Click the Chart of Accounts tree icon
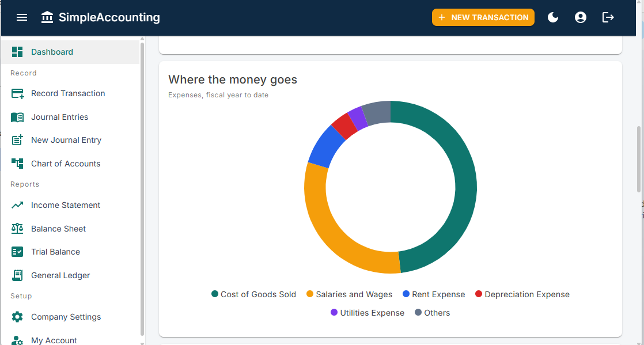The width and height of the screenshot is (644, 345). pos(17,164)
